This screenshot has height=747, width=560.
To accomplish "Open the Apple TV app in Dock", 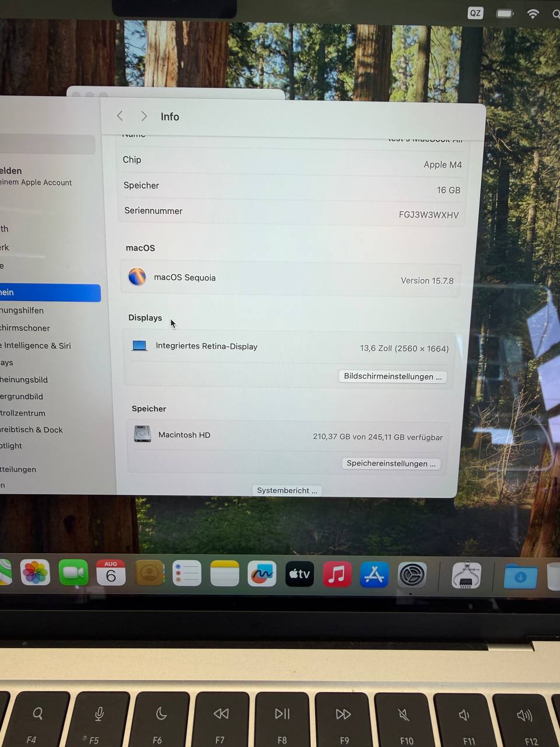I will 300,574.
